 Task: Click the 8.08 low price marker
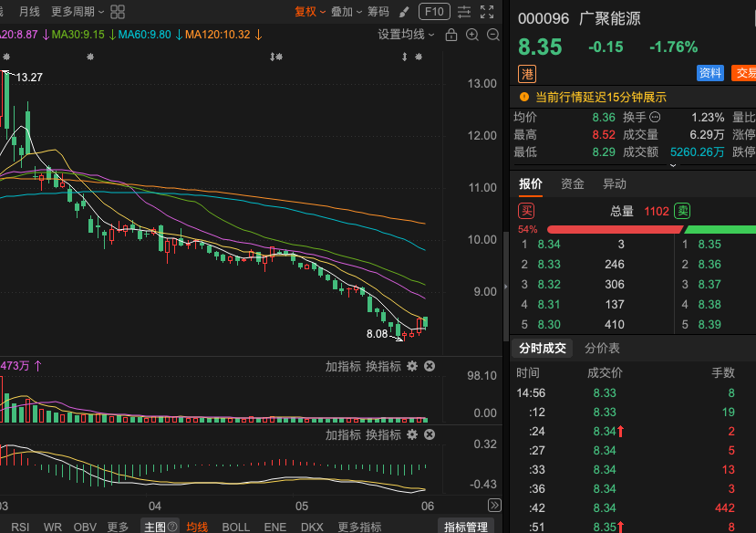377,334
